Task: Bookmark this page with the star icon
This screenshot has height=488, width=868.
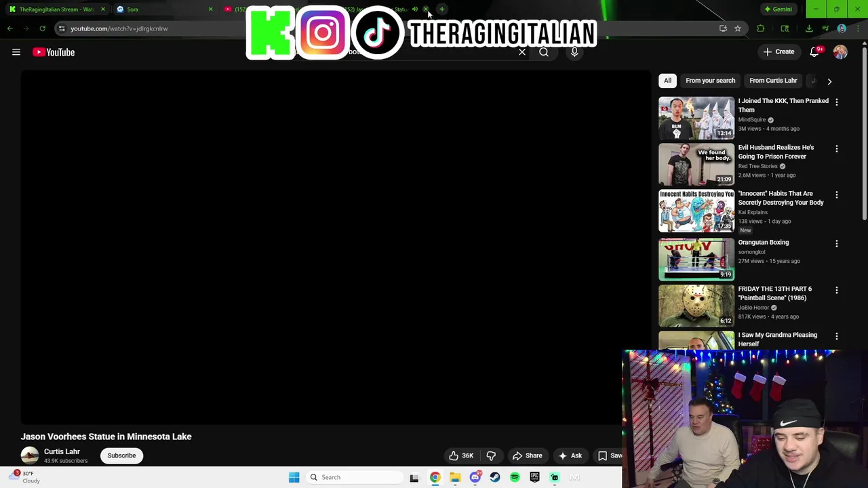Action: click(x=738, y=28)
